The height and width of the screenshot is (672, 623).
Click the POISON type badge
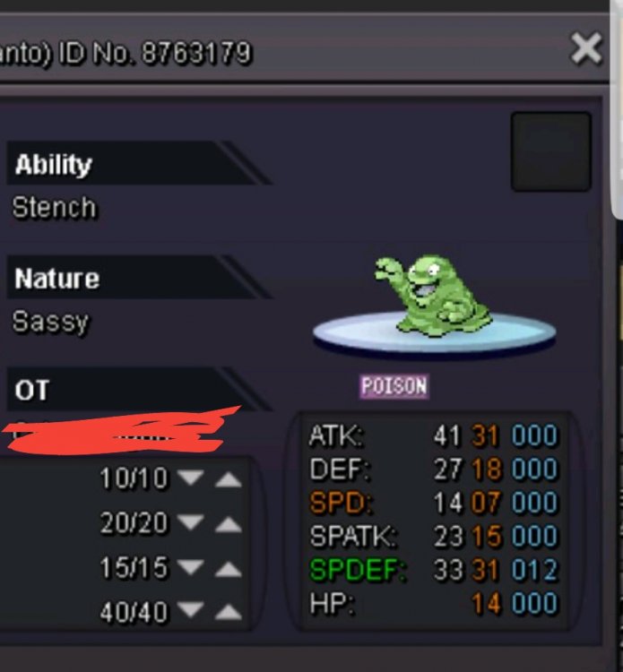[394, 387]
